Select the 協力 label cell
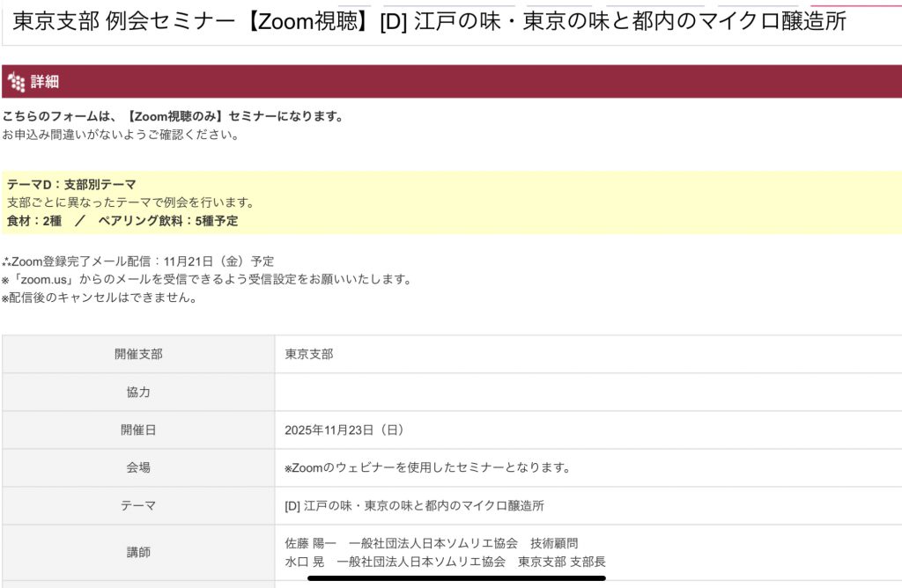Image resolution: width=902 pixels, height=588 pixels. tap(138, 393)
